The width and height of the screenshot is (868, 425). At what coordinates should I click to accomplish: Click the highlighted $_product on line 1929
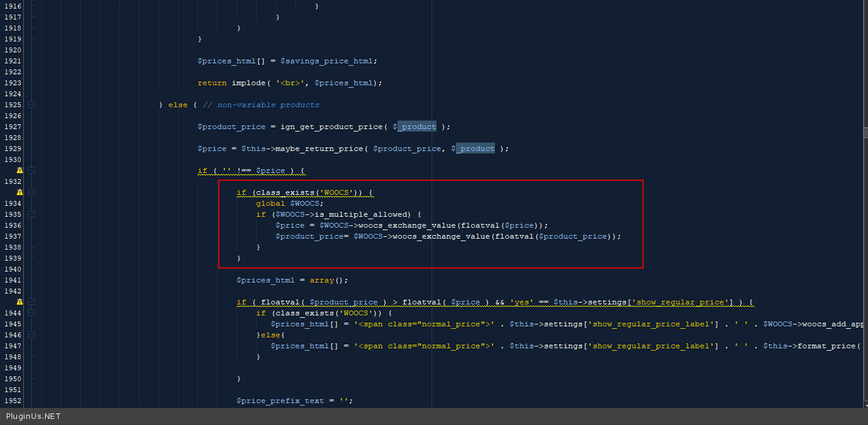click(x=473, y=149)
